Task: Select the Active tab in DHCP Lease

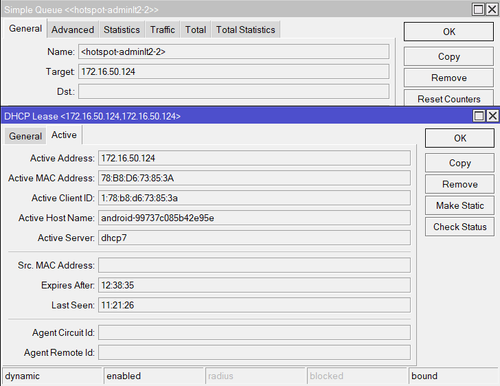Action: (x=64, y=135)
